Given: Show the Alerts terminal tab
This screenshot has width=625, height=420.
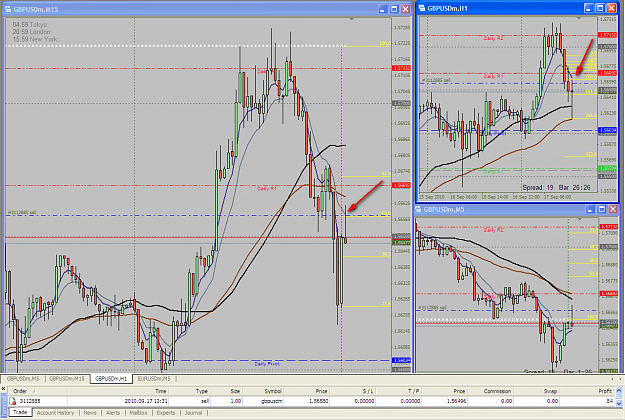Looking at the screenshot, I should click(x=113, y=413).
